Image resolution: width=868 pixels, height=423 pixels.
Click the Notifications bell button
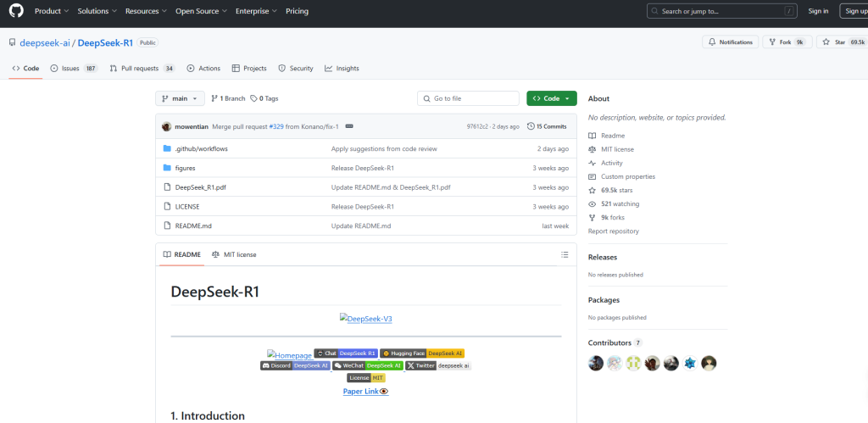coord(730,42)
